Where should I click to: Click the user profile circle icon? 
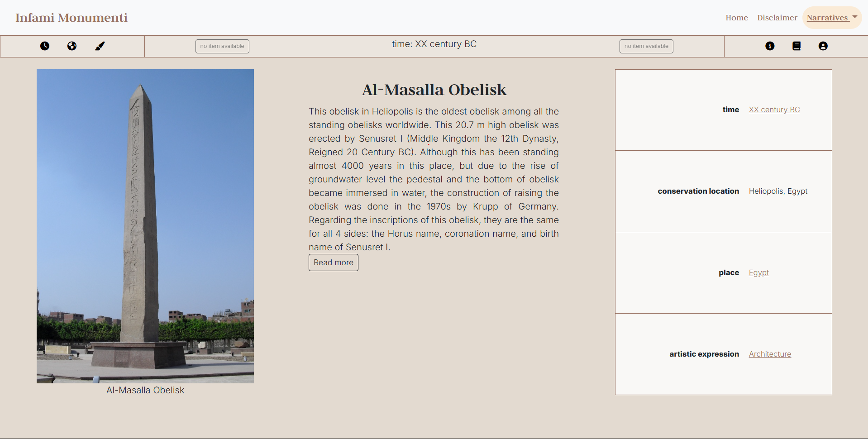(x=823, y=46)
